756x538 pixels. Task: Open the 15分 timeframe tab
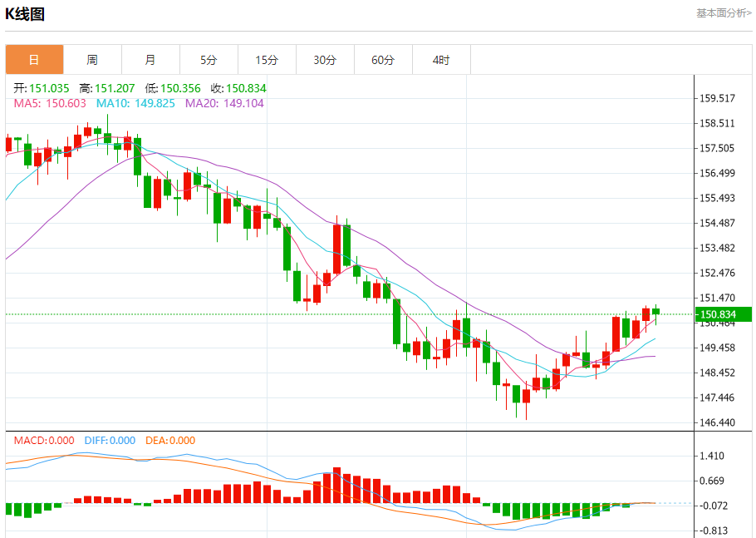pyautogui.click(x=268, y=60)
